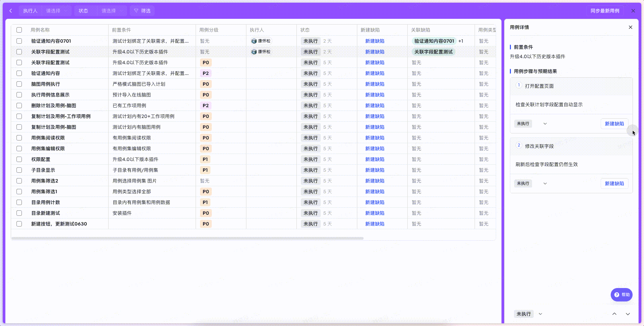Click the 筛选 filter button
644x326 pixels.
142,11
